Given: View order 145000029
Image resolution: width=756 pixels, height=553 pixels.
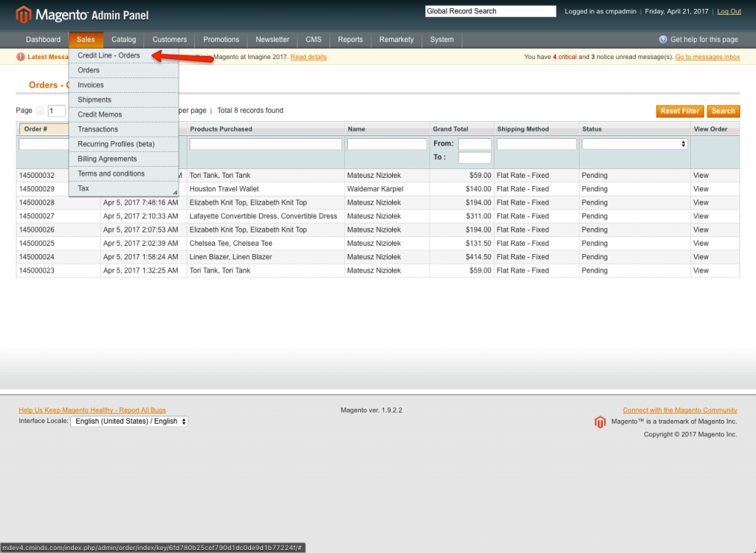Looking at the screenshot, I should (x=700, y=189).
